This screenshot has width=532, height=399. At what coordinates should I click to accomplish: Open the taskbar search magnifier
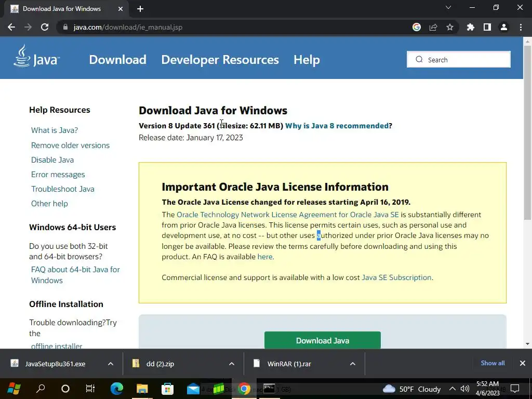[41, 389]
